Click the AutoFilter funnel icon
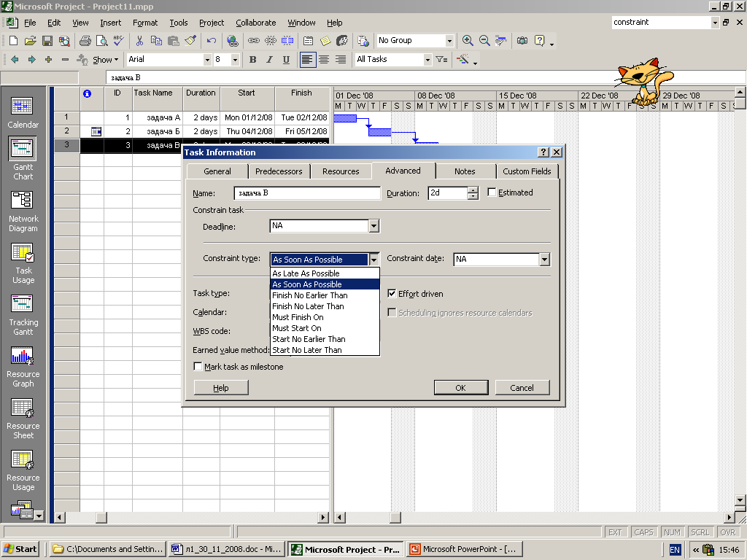This screenshot has width=747, height=560. 441,60
